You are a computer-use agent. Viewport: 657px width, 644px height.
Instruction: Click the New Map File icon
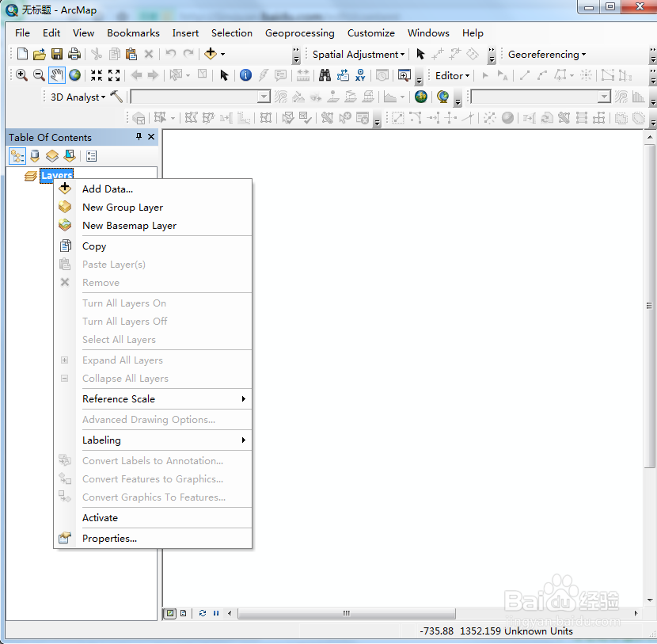22,54
